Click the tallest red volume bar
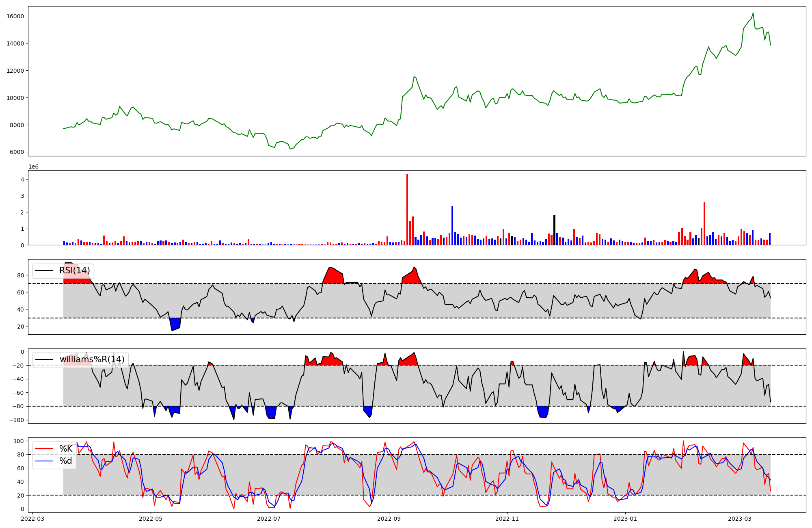 407,209
